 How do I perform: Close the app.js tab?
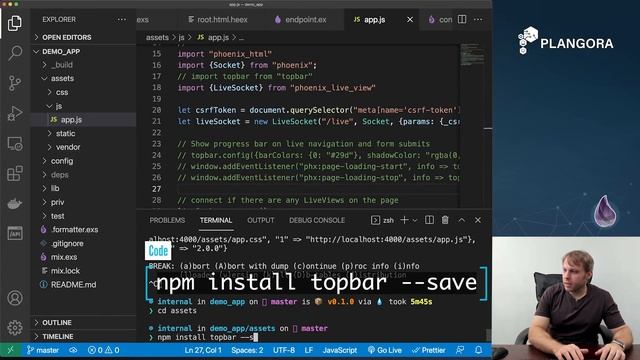click(x=410, y=20)
